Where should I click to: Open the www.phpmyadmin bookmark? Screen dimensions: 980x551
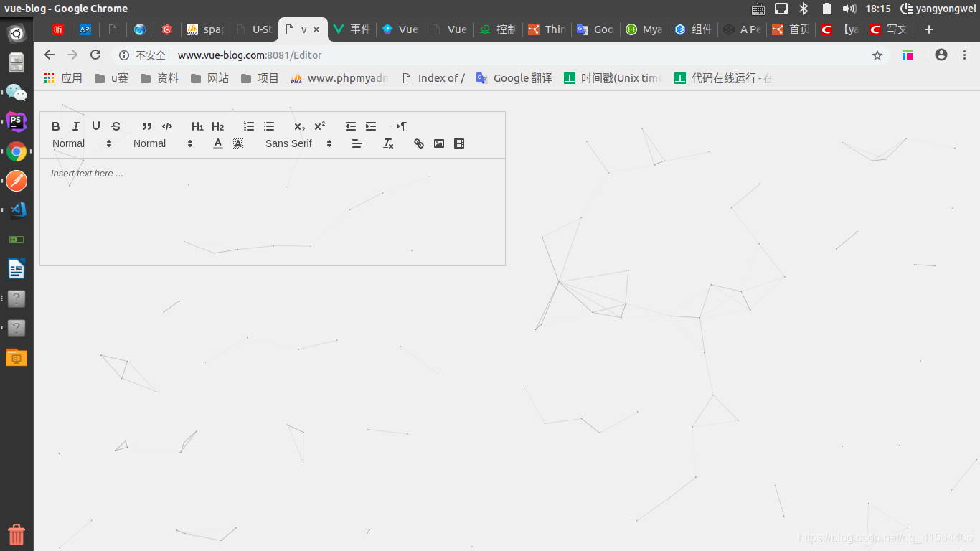(x=339, y=78)
